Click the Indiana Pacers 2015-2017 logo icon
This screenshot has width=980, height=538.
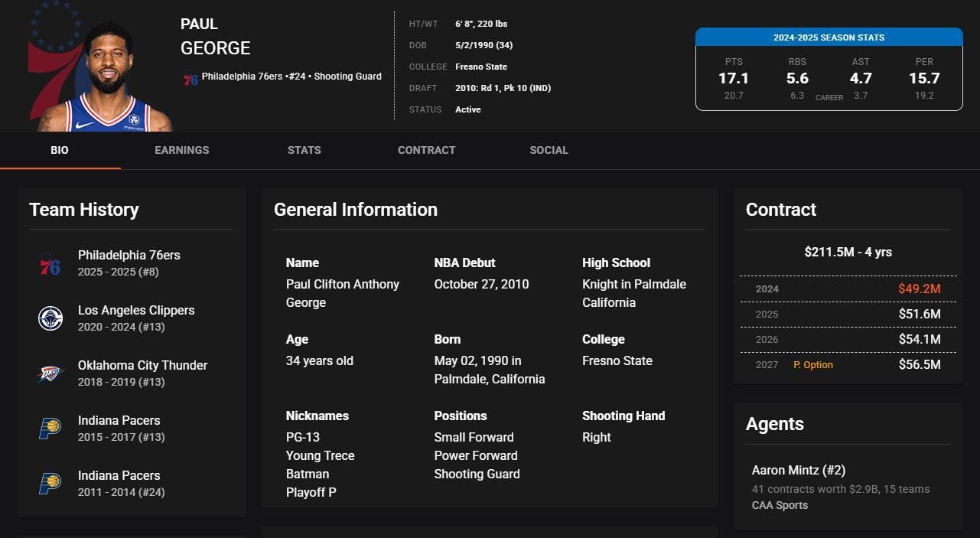point(50,429)
